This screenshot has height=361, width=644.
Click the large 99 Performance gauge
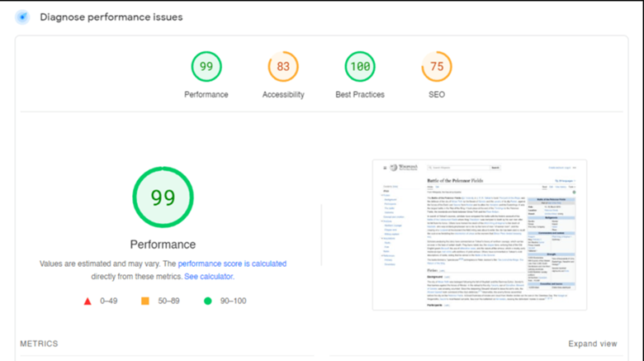pyautogui.click(x=163, y=197)
